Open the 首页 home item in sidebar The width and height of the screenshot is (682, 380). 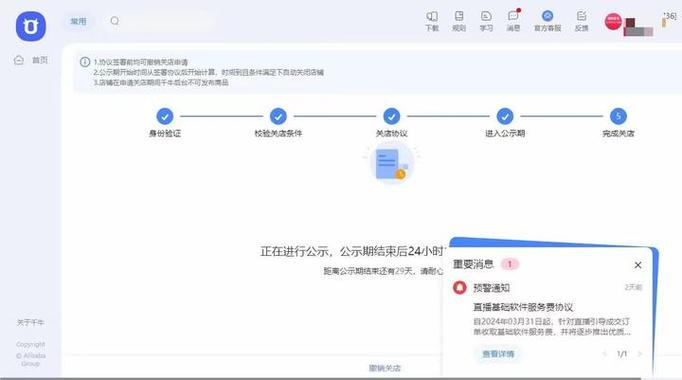pyautogui.click(x=30, y=60)
